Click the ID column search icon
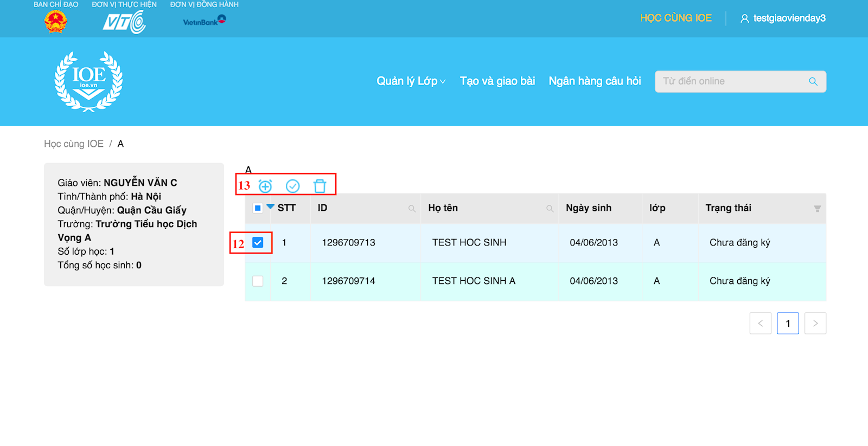Viewport: 868px width, 446px height. (x=412, y=209)
